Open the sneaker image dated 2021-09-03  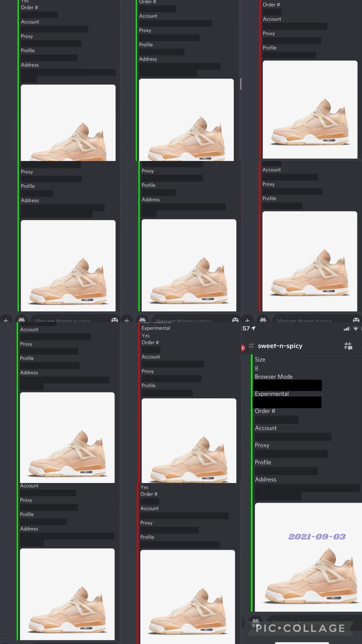click(308, 557)
